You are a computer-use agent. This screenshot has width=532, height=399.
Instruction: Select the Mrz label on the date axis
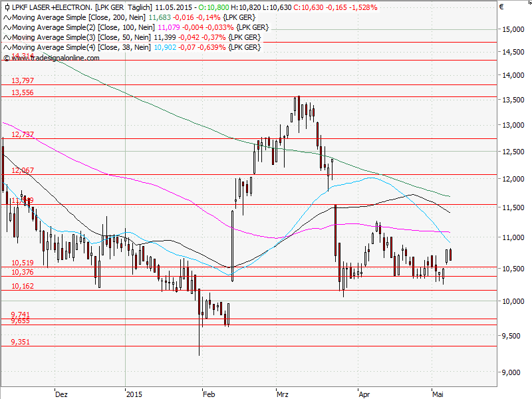coord(283,394)
